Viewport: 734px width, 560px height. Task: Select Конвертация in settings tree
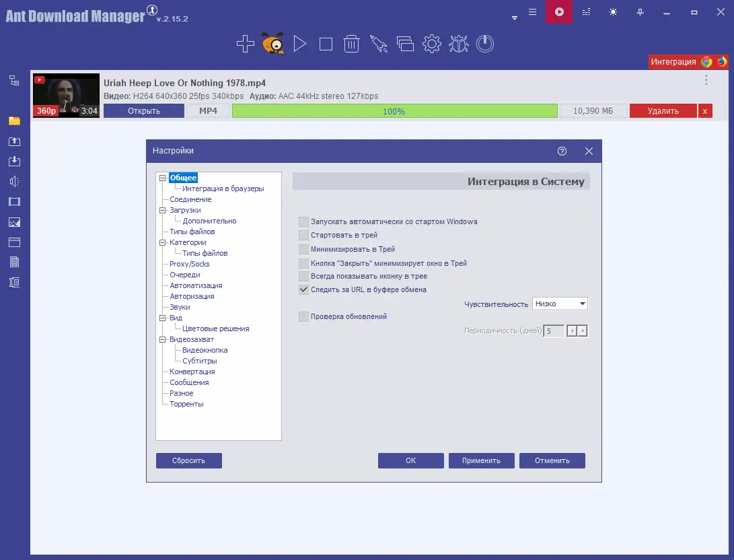click(x=192, y=372)
